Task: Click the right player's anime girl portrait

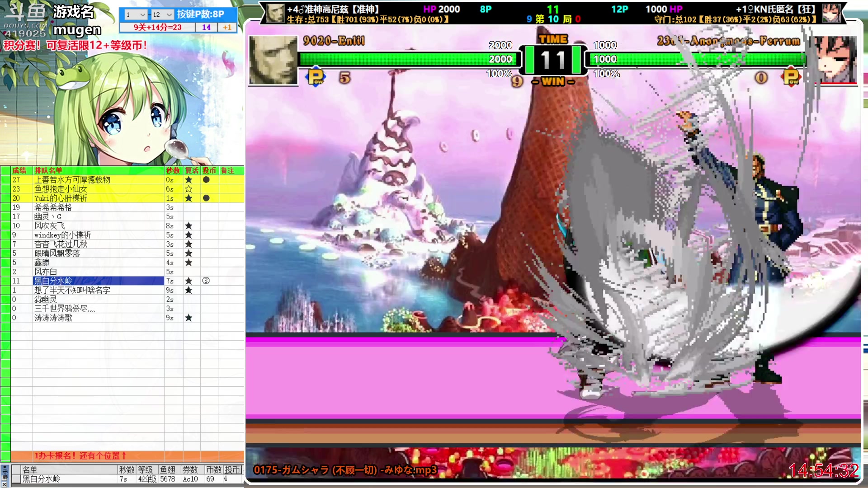Action: pyautogui.click(x=835, y=60)
